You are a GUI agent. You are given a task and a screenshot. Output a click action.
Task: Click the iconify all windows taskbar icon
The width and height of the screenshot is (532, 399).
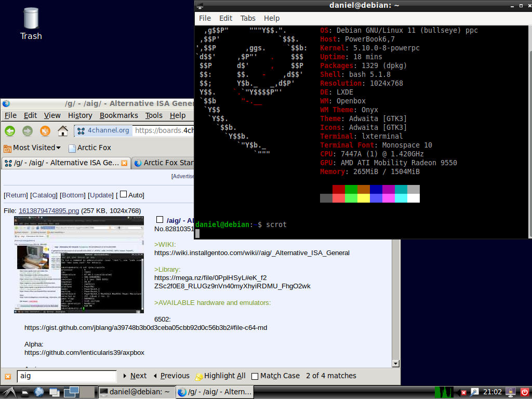pos(54,393)
